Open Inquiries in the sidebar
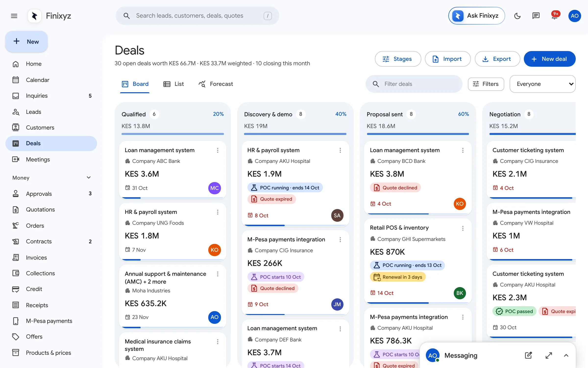Screen dimensions: 588x368 click(51, 96)
